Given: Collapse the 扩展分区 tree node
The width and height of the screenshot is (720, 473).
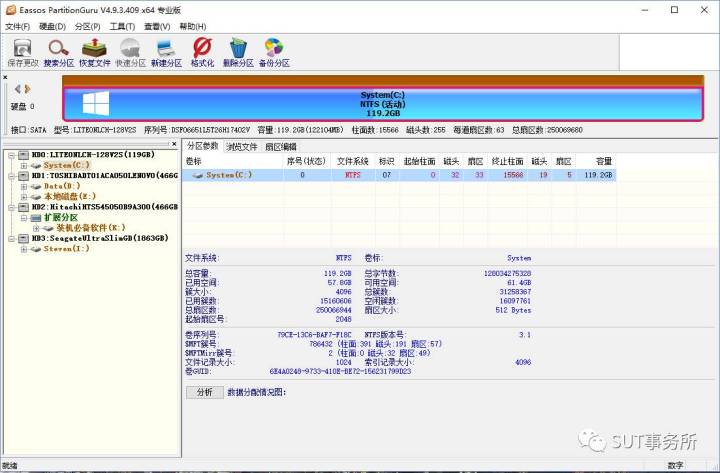Looking at the screenshot, I should 24,218.
